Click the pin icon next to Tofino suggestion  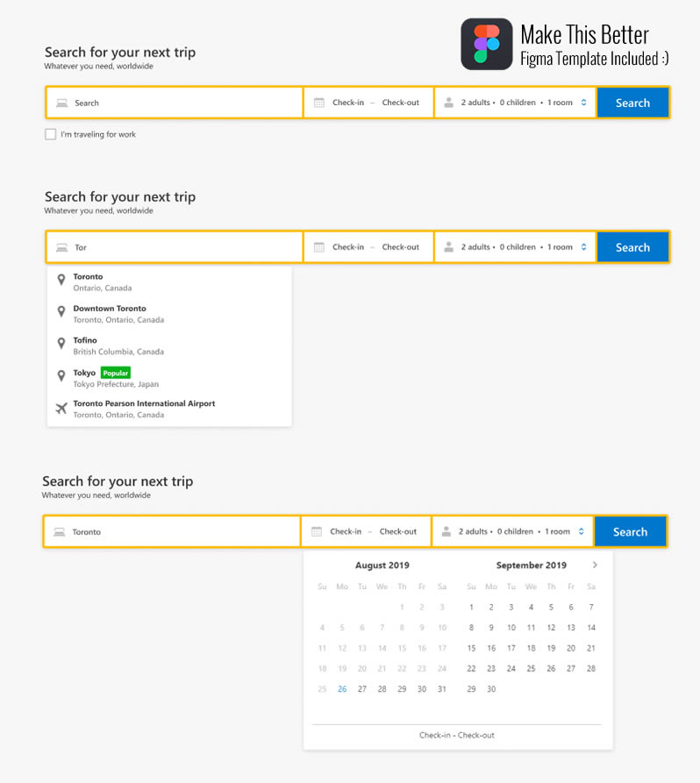click(x=61, y=344)
